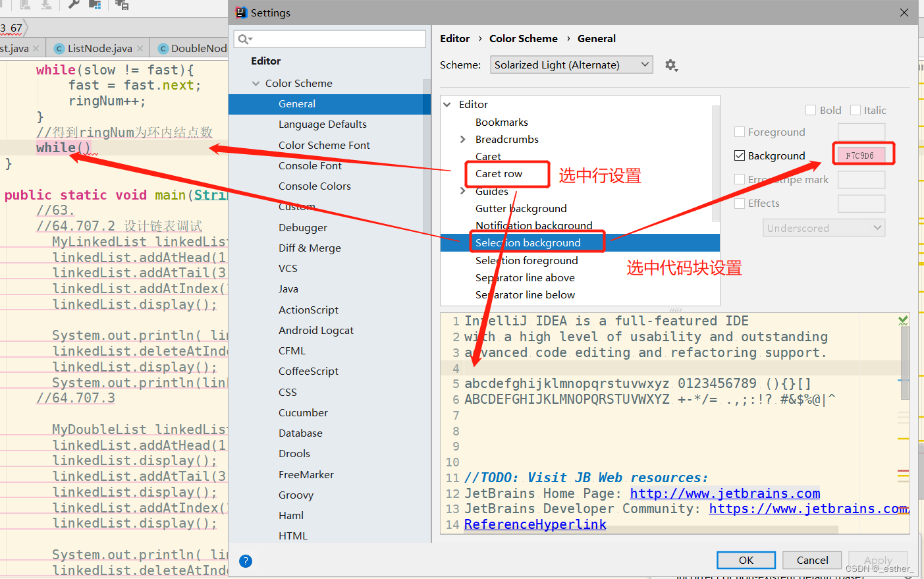The height and width of the screenshot is (579, 924).
Task: Open the scheme gear options icon
Action: coord(671,65)
